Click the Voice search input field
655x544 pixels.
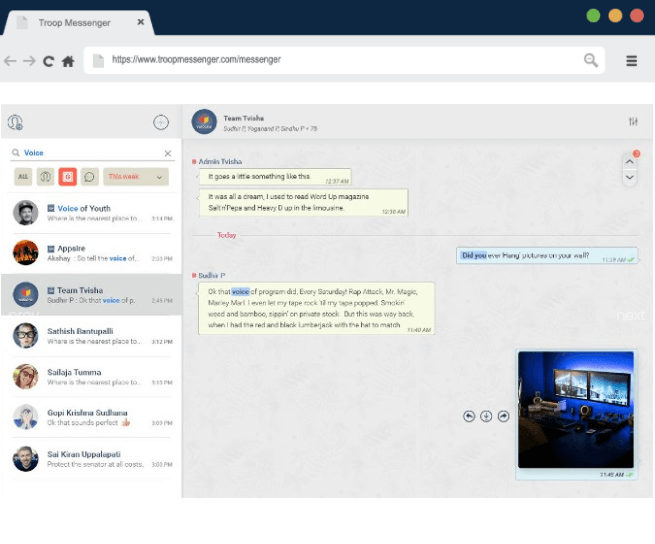click(x=90, y=153)
